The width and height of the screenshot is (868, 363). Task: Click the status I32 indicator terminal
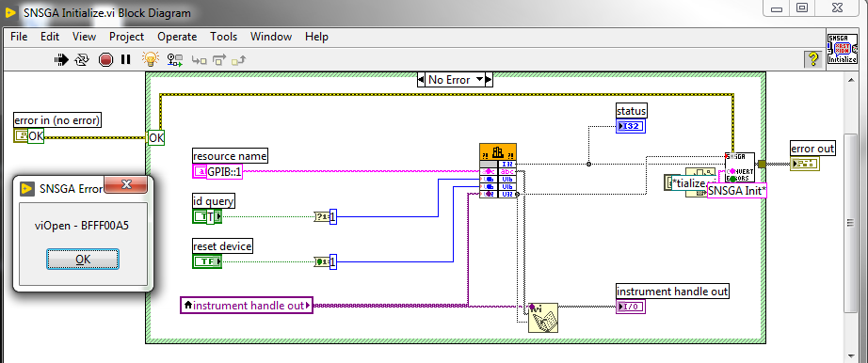click(631, 127)
